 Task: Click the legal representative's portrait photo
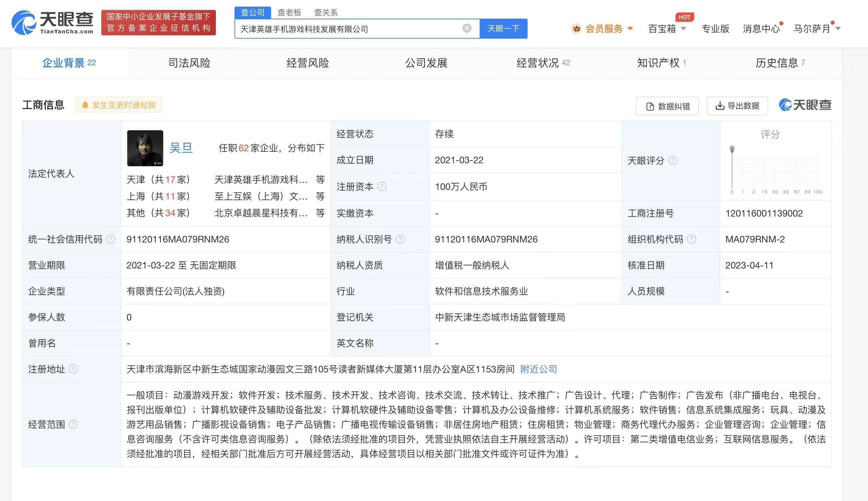pos(145,148)
